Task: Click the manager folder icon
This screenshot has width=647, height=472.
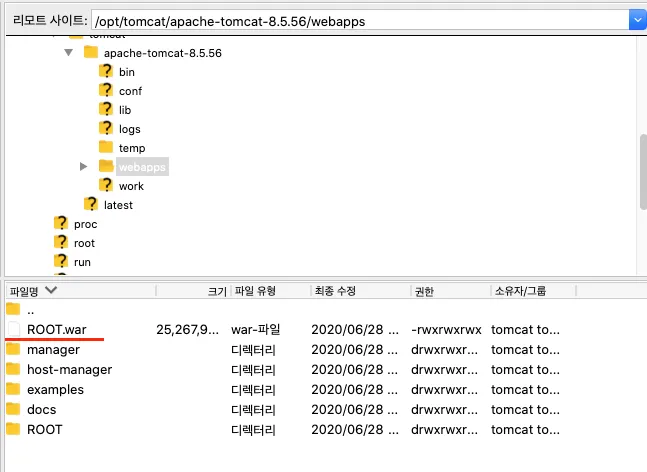Action: [13, 350]
